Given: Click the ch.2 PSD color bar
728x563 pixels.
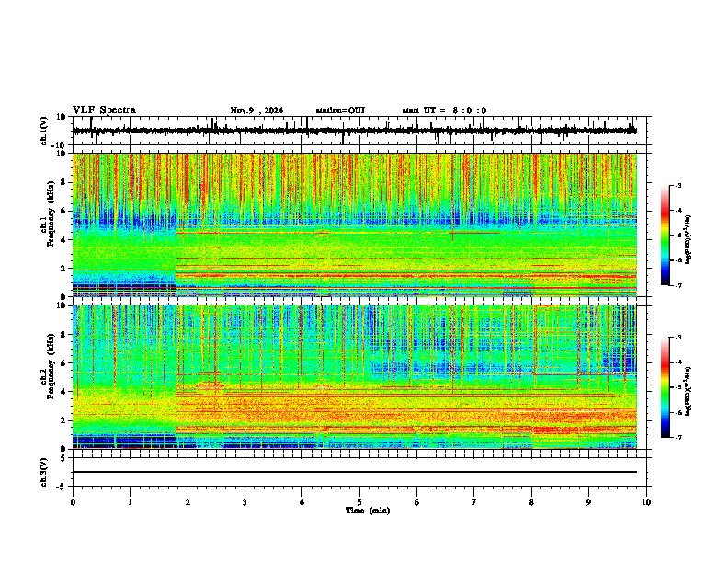Looking at the screenshot, I should (665, 387).
